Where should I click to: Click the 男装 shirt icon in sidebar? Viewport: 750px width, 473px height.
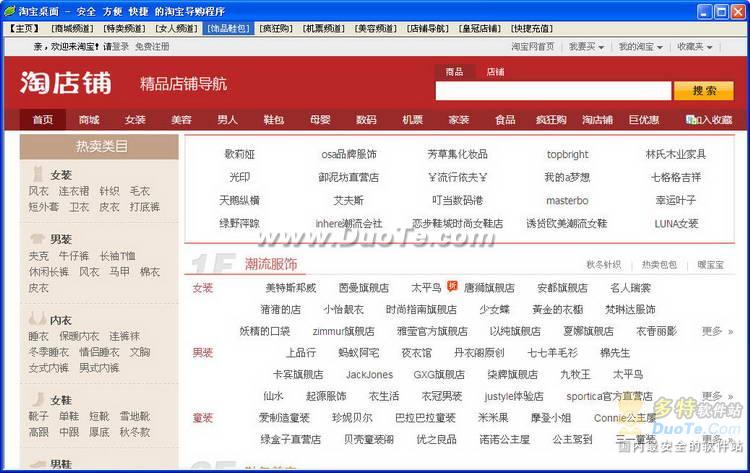pyautogui.click(x=37, y=239)
